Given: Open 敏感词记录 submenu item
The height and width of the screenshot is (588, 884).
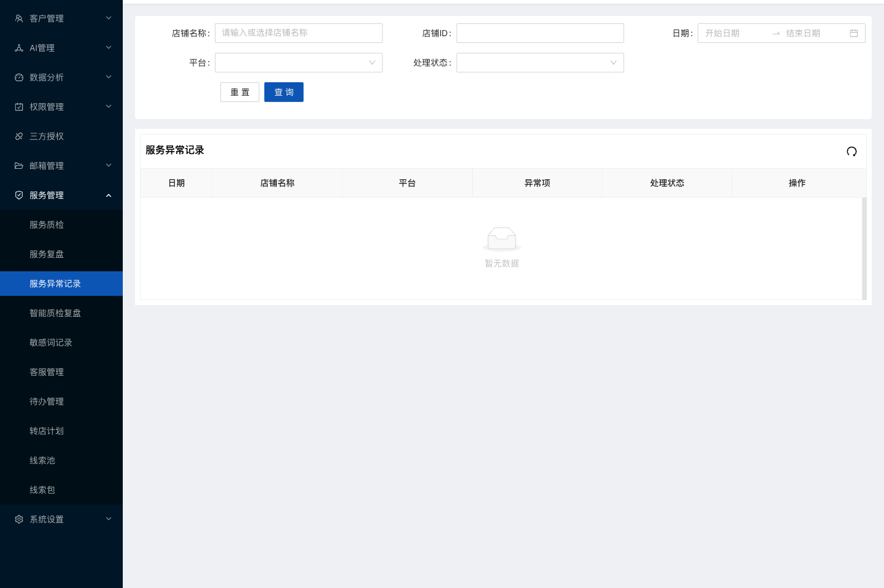Looking at the screenshot, I should coord(61,342).
